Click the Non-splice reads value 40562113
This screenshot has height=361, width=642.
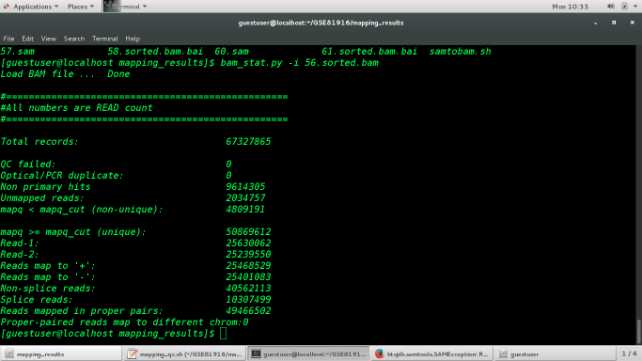tap(248, 289)
